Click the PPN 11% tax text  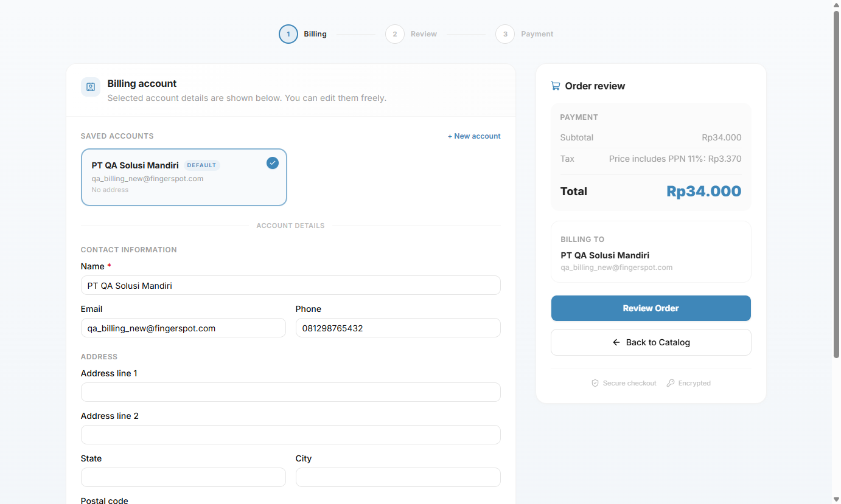pyautogui.click(x=675, y=159)
